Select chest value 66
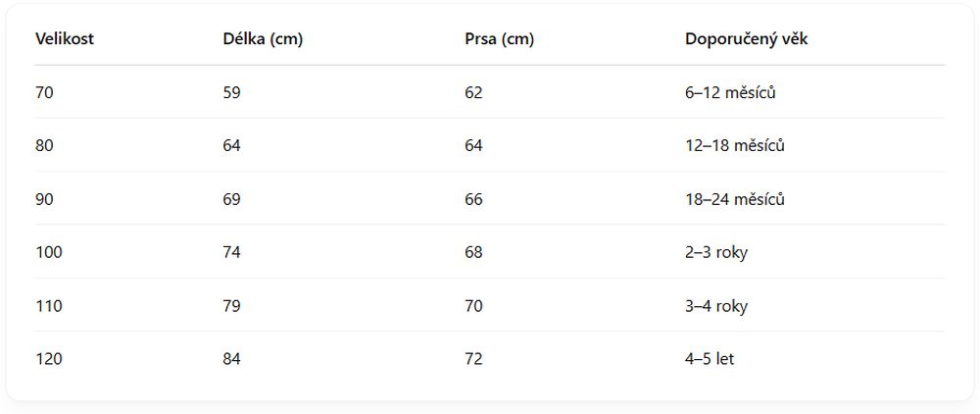 tap(473, 199)
